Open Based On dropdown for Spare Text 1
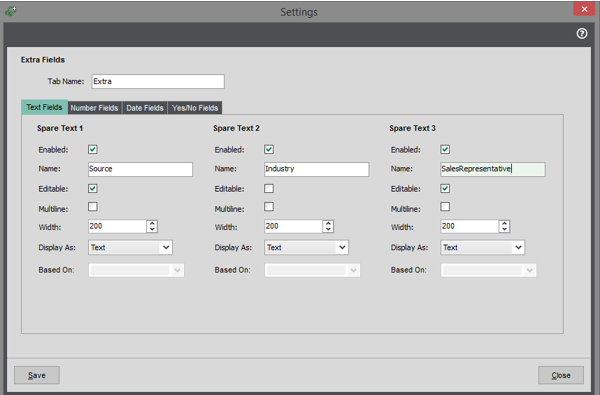Viewport: 600px width, 395px height. click(x=136, y=270)
